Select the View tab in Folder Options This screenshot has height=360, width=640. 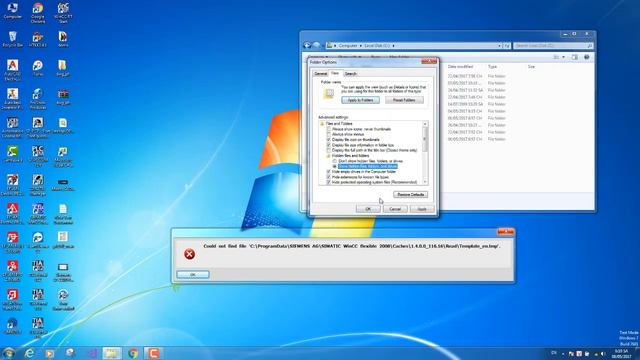tap(335, 73)
